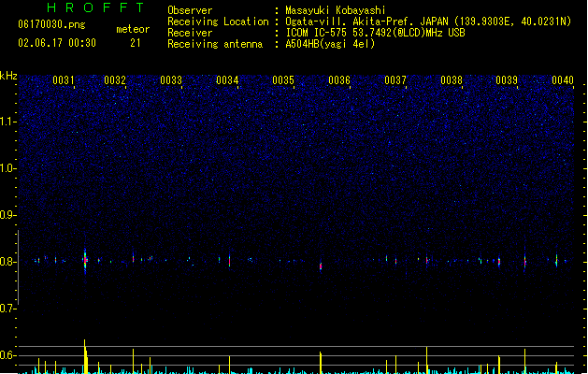Click the 0.6 kHz frequency label
588x374 pixels.
(x=8, y=355)
